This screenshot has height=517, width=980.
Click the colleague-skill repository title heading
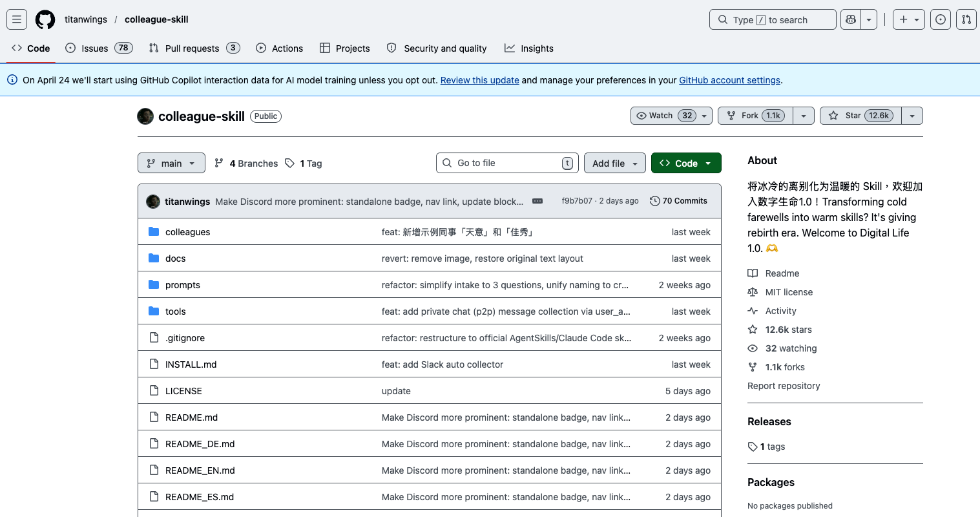(202, 116)
